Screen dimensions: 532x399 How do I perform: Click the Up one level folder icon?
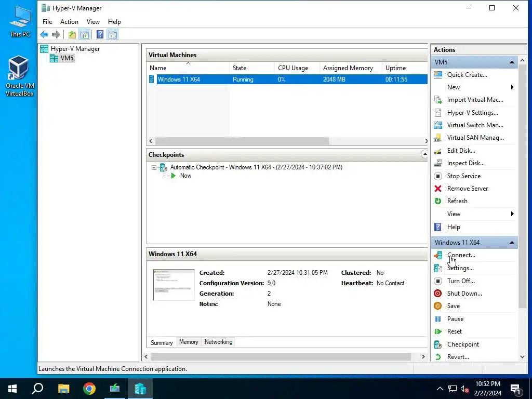coord(72,34)
